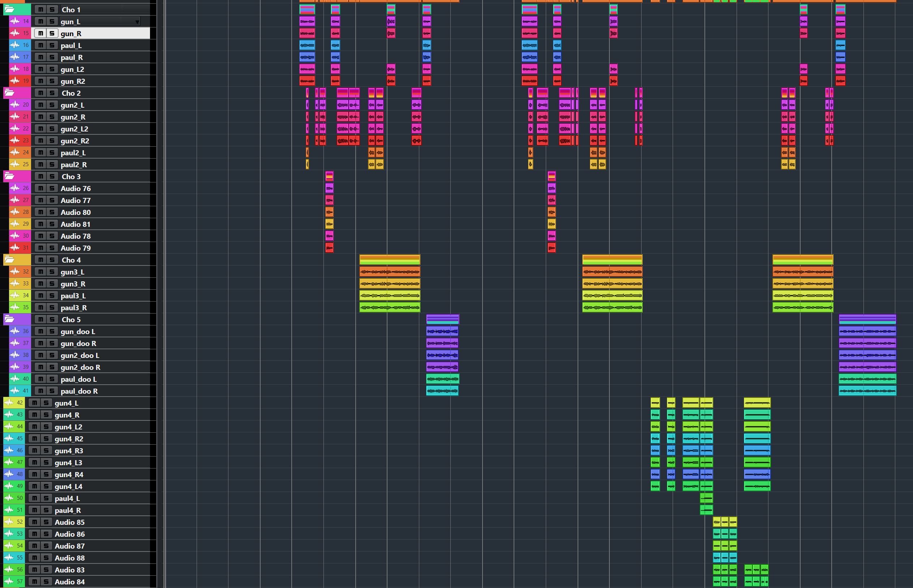Mute the Cho 4 folder track
Viewport: 913px width, 588px height.
tap(40, 260)
